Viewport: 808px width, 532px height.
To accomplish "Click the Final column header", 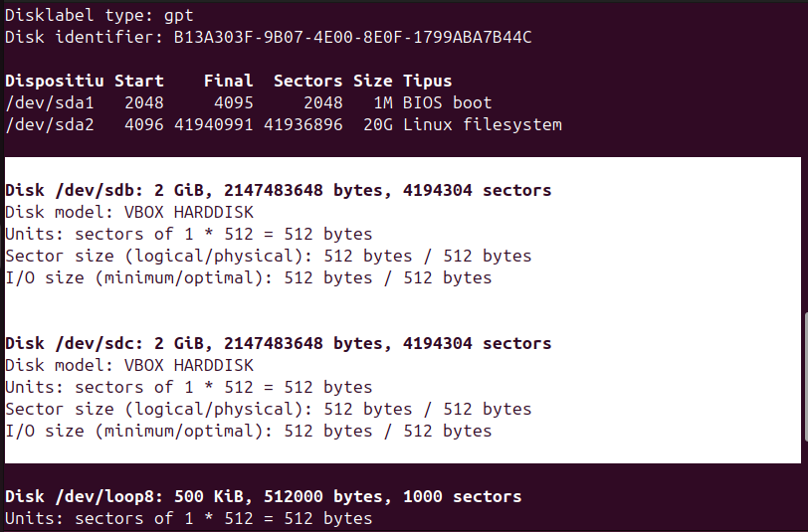I will [229, 81].
